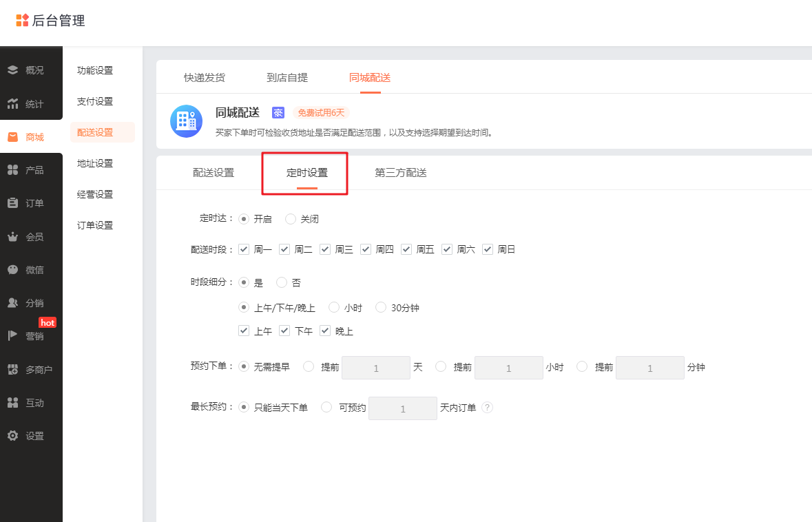This screenshot has width=812, height=522.
Task: Click the 提前 hours input field
Action: click(508, 368)
